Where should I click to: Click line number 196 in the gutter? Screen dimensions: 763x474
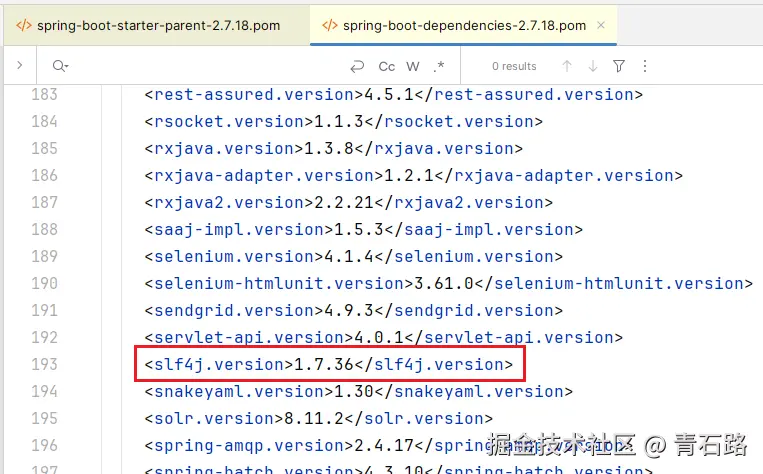click(44, 445)
